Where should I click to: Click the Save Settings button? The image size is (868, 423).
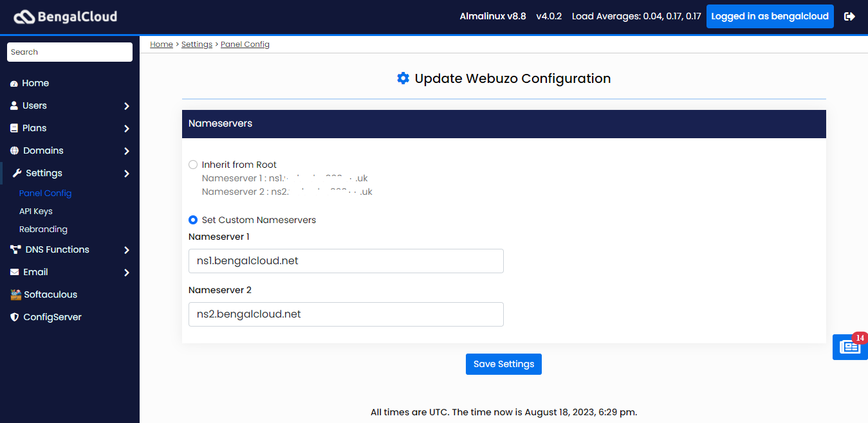[x=503, y=364]
